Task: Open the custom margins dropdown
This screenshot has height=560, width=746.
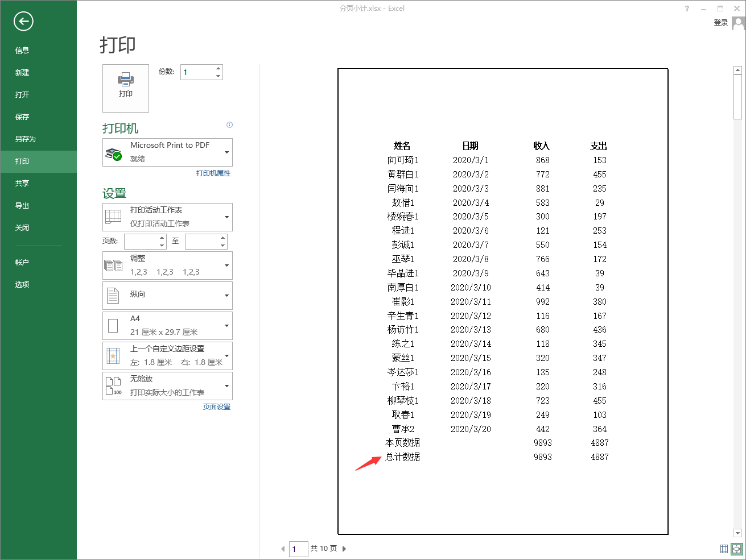Action: (x=167, y=356)
